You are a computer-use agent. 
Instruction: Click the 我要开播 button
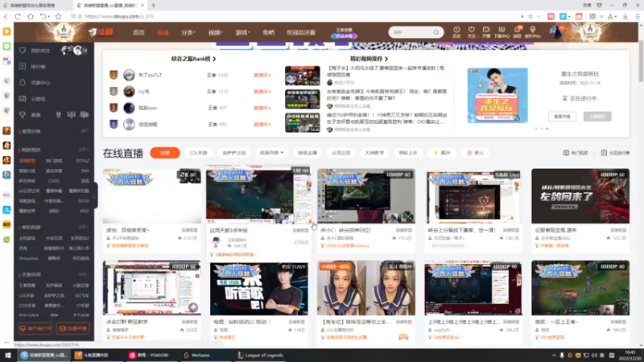pos(73,328)
